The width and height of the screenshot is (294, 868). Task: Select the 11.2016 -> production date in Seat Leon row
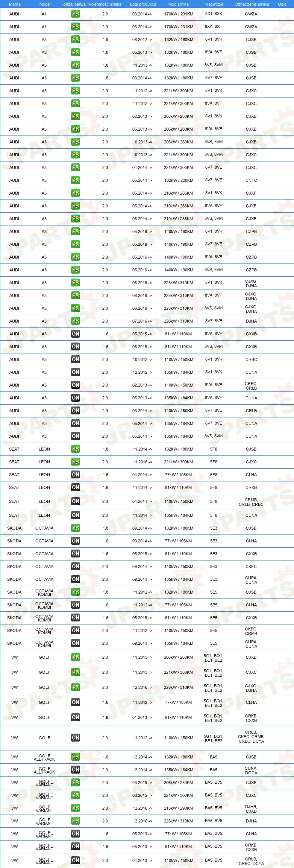pos(142,462)
